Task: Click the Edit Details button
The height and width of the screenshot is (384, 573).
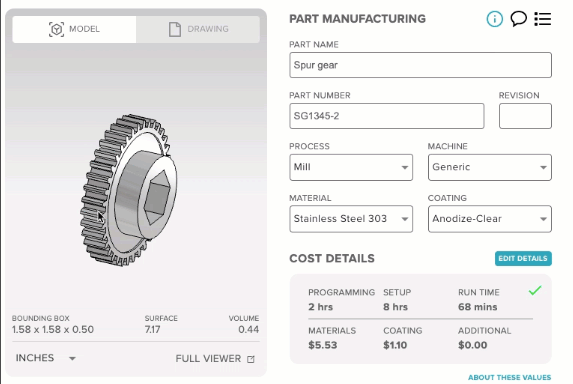Action: click(523, 259)
